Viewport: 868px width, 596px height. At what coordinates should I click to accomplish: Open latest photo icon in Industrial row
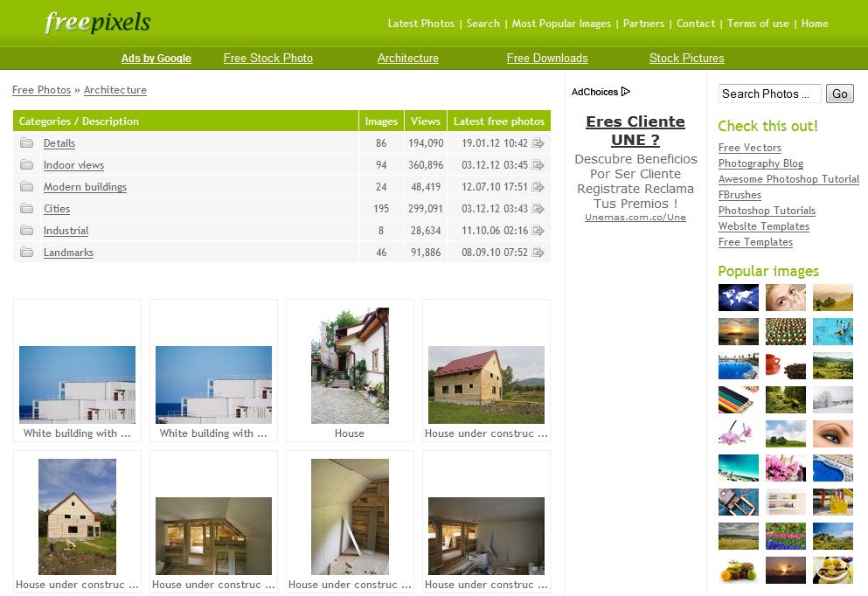click(538, 231)
